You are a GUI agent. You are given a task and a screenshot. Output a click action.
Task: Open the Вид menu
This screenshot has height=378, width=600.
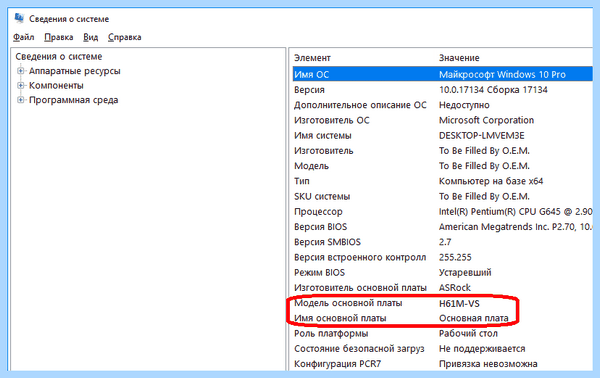click(x=91, y=37)
